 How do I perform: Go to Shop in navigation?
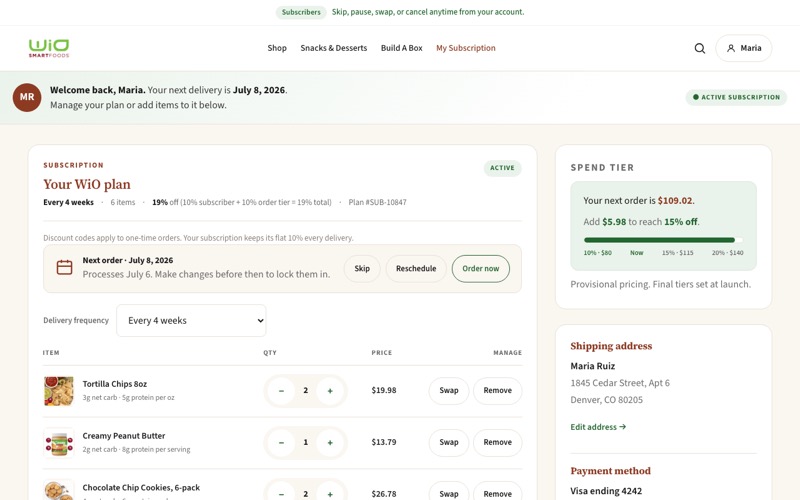pyautogui.click(x=277, y=48)
